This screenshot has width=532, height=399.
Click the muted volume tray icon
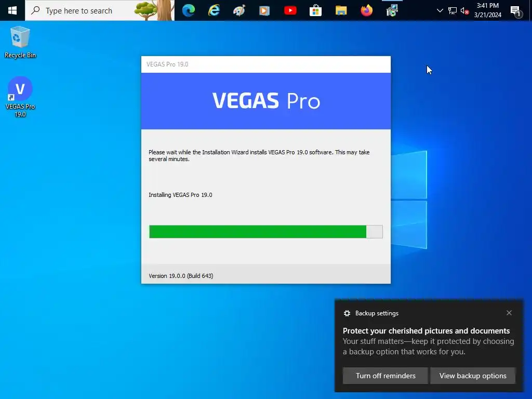click(x=464, y=10)
